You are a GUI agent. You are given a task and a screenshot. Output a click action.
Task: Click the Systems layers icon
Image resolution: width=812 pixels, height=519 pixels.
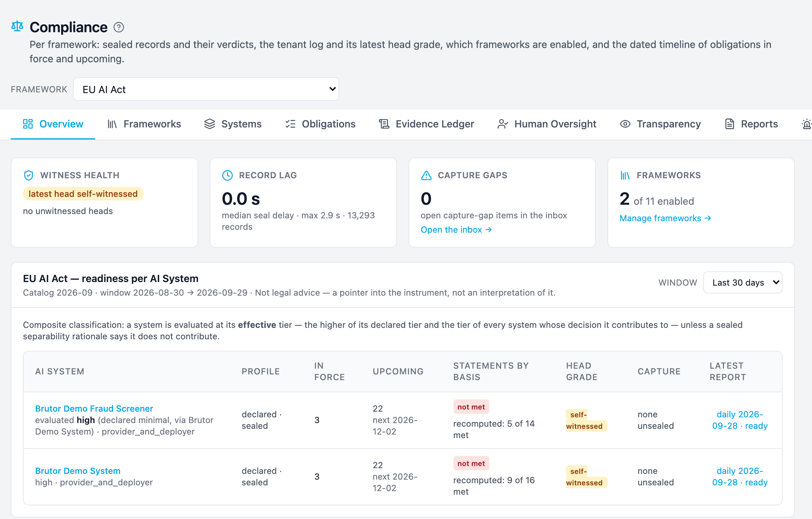[x=210, y=124]
